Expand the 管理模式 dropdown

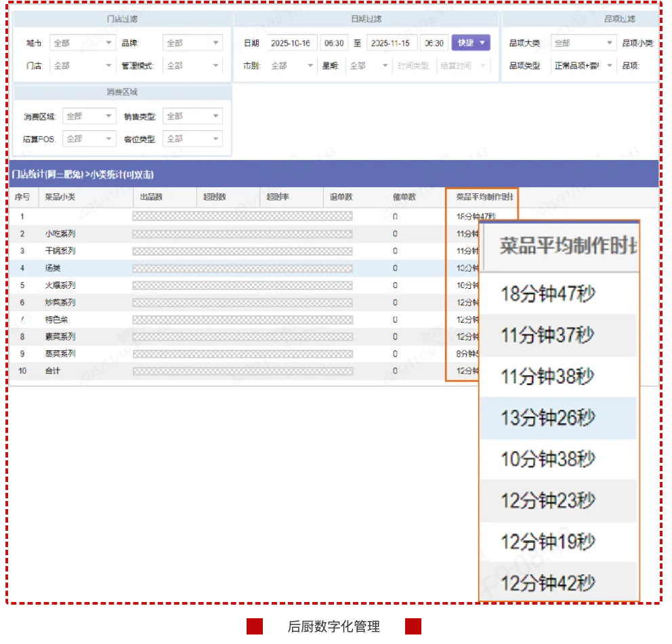point(192,66)
